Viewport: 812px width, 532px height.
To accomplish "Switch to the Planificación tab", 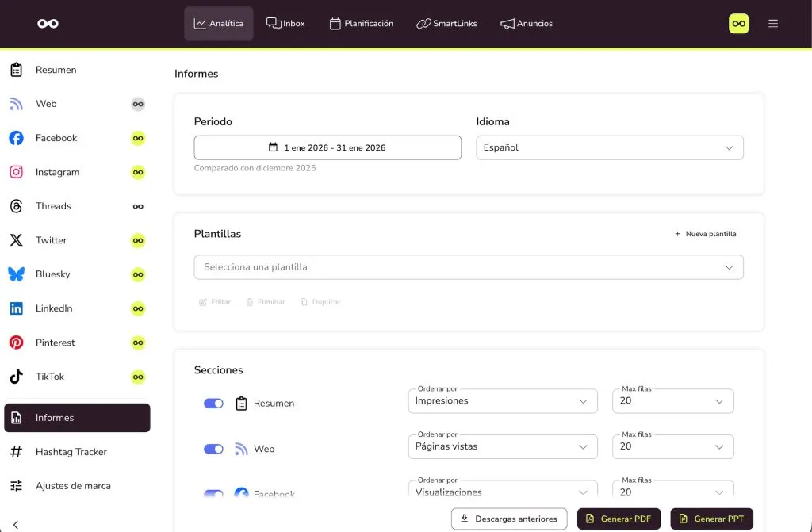I will click(362, 24).
